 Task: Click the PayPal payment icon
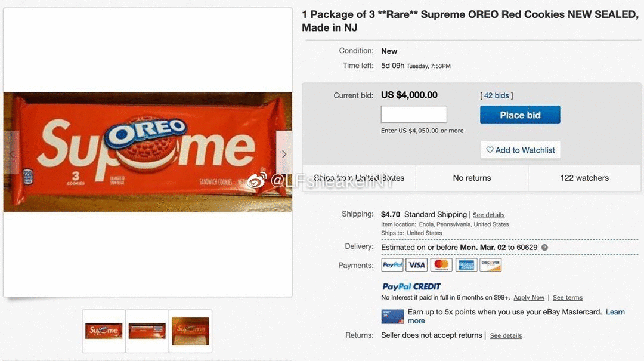coord(392,265)
